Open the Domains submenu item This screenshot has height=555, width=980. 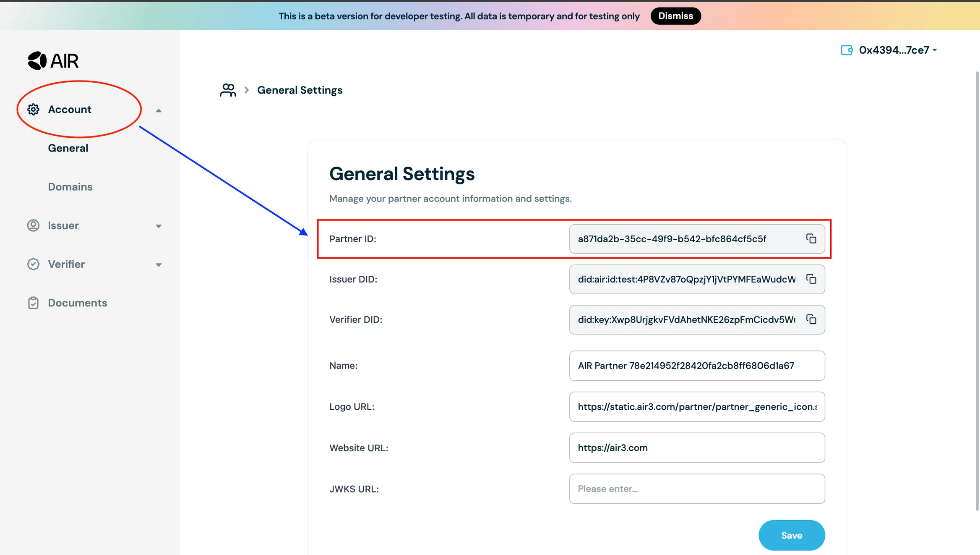(x=70, y=187)
